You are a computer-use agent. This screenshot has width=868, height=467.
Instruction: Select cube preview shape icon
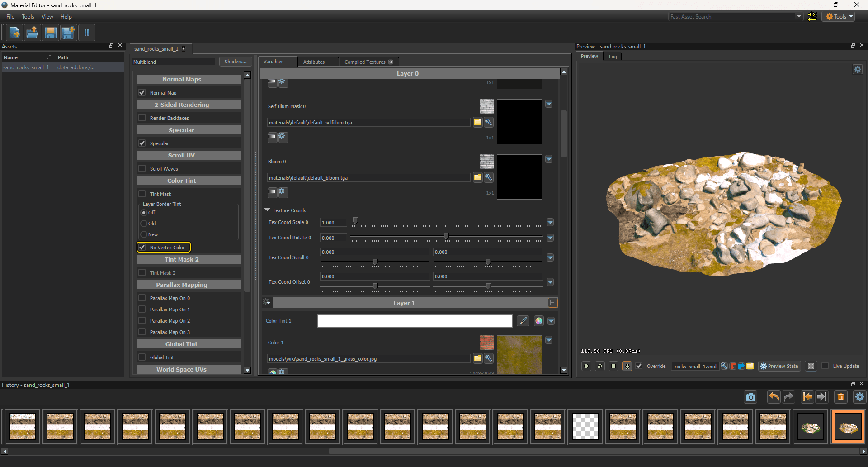click(600, 366)
